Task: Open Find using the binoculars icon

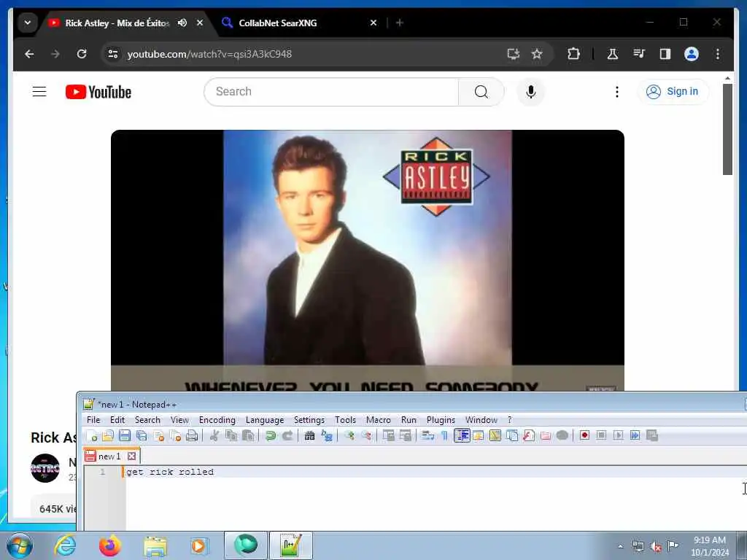Action: pyautogui.click(x=309, y=435)
